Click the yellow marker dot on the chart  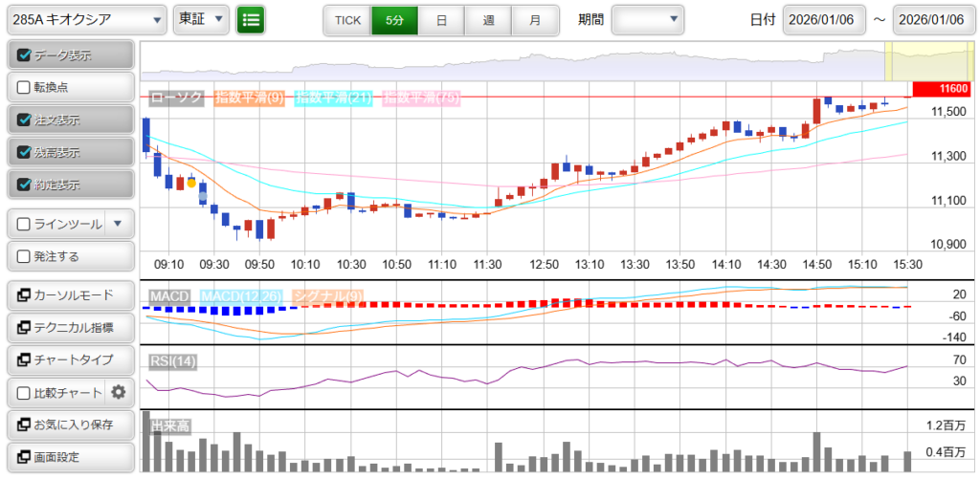(x=191, y=182)
